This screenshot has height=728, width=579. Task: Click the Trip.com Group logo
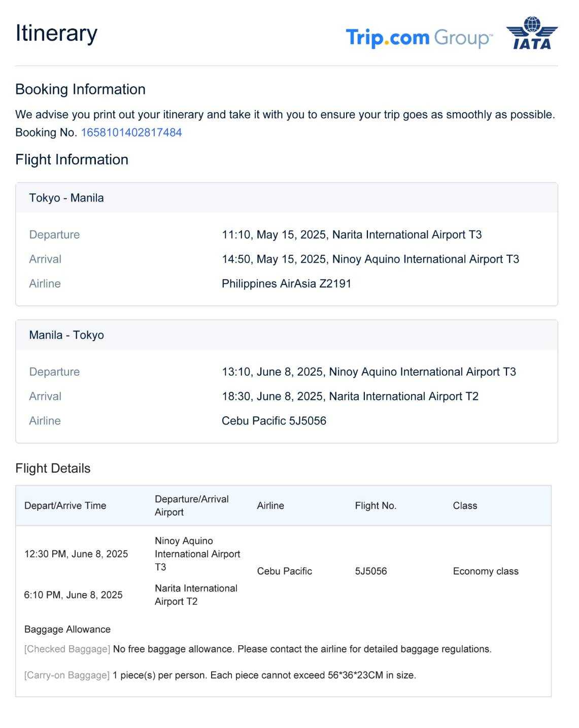coord(419,38)
